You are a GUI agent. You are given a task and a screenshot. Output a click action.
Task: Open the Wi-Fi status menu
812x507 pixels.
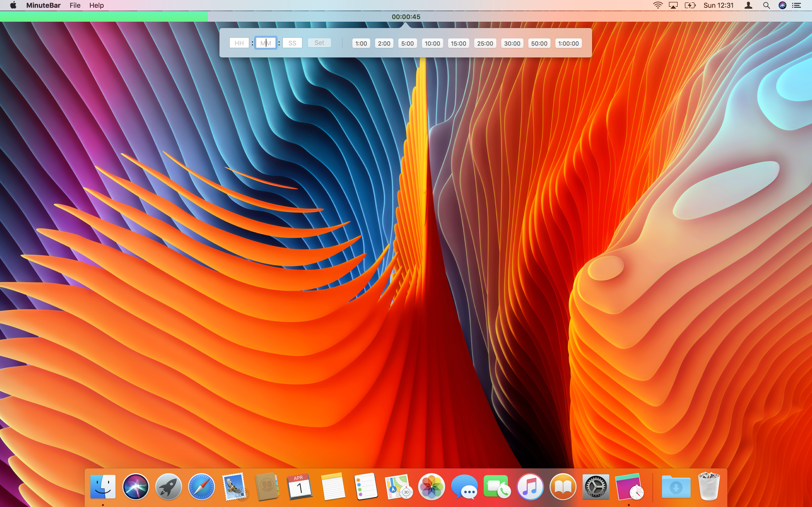pos(658,5)
